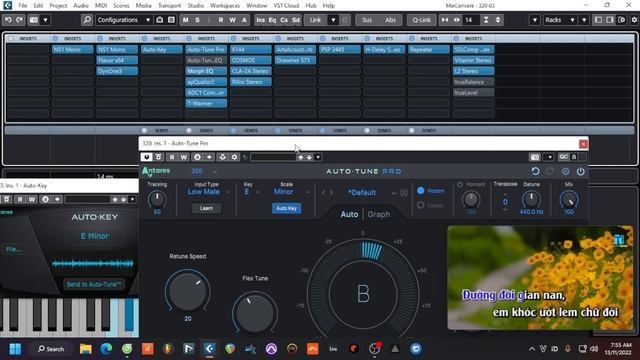Show the right zone panel

tap(609, 20)
